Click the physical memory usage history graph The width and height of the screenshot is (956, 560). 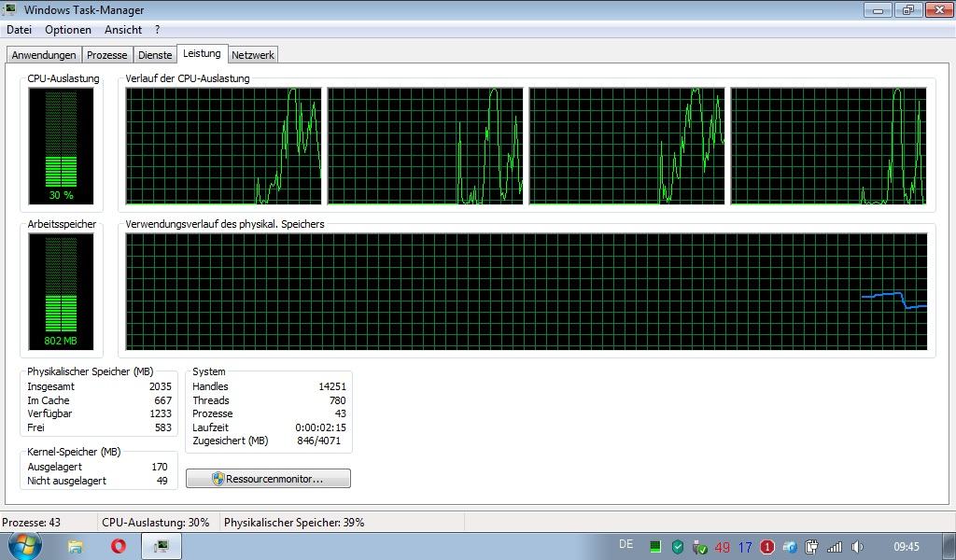coord(527,291)
